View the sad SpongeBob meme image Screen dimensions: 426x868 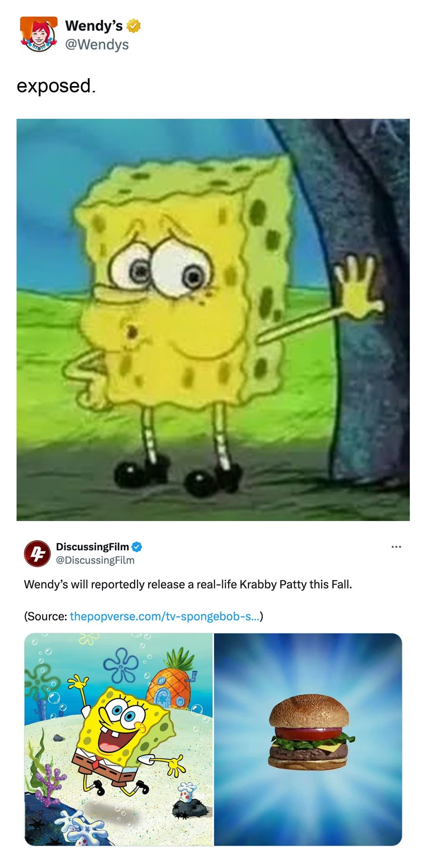point(213,320)
